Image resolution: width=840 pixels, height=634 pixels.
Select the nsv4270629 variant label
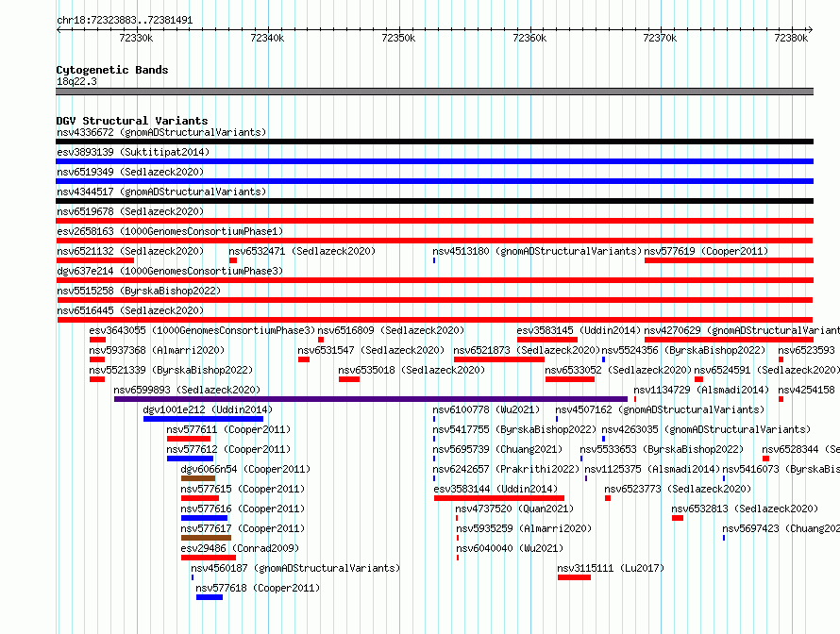pos(742,330)
